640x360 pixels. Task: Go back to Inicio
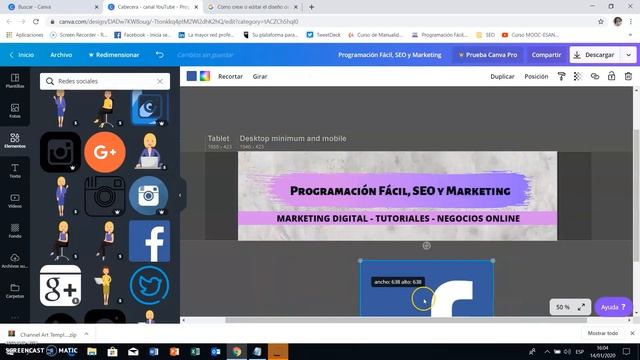(x=22, y=55)
